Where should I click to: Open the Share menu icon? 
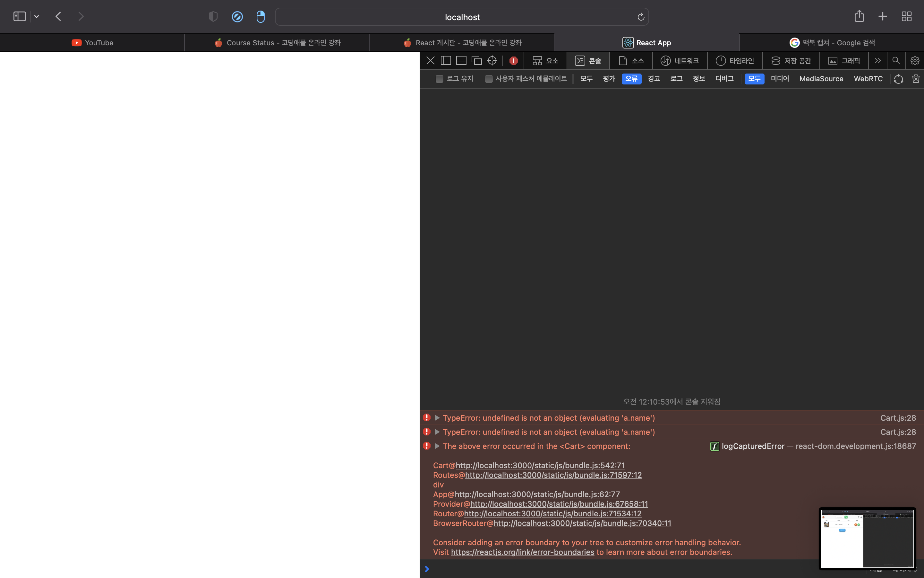(859, 16)
